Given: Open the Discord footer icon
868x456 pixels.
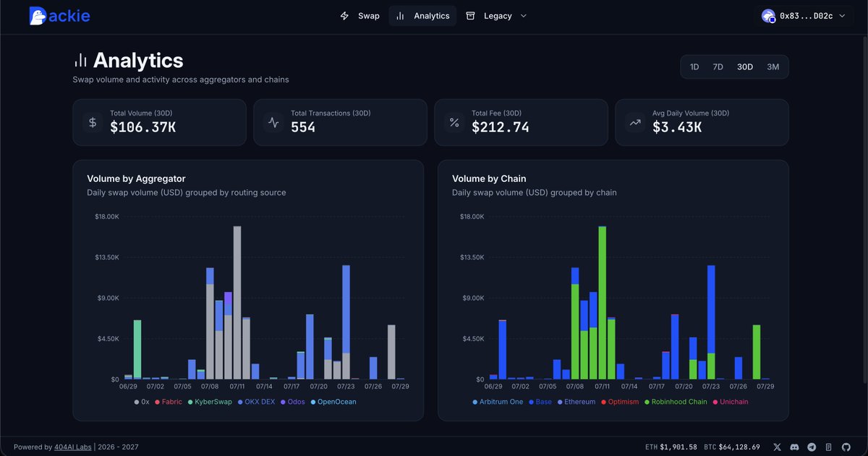Looking at the screenshot, I should point(794,447).
